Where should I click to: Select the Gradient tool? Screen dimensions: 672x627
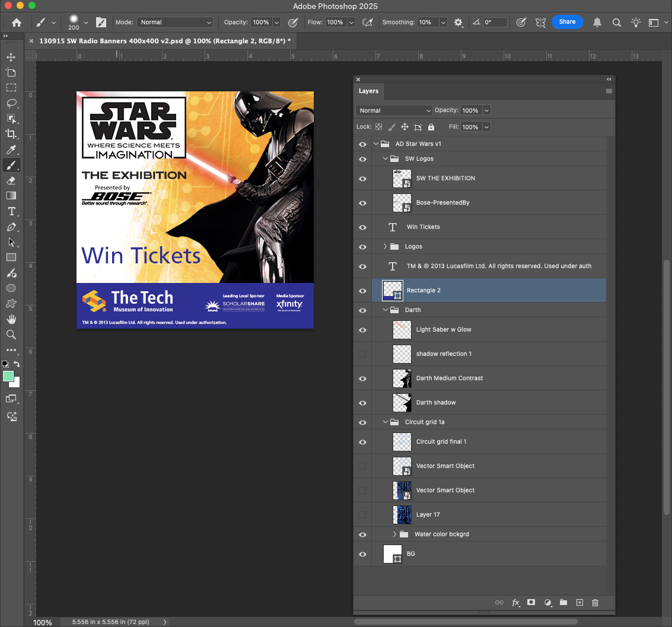[x=11, y=196]
